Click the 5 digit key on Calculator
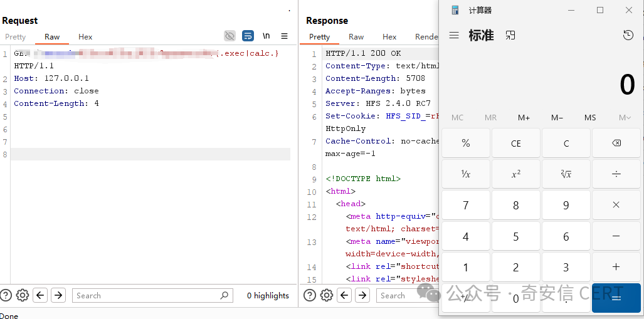Screen dimensions: 644x319 (x=516, y=236)
